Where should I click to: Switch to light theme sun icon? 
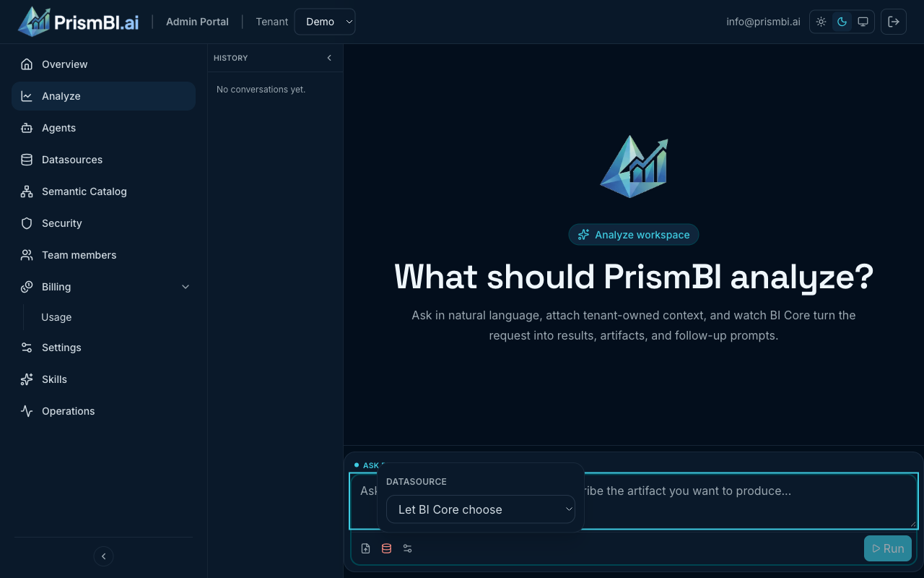click(x=821, y=22)
